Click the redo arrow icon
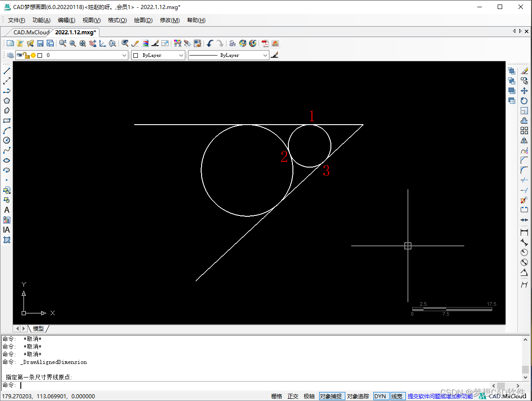532x401 pixels. 220,43
